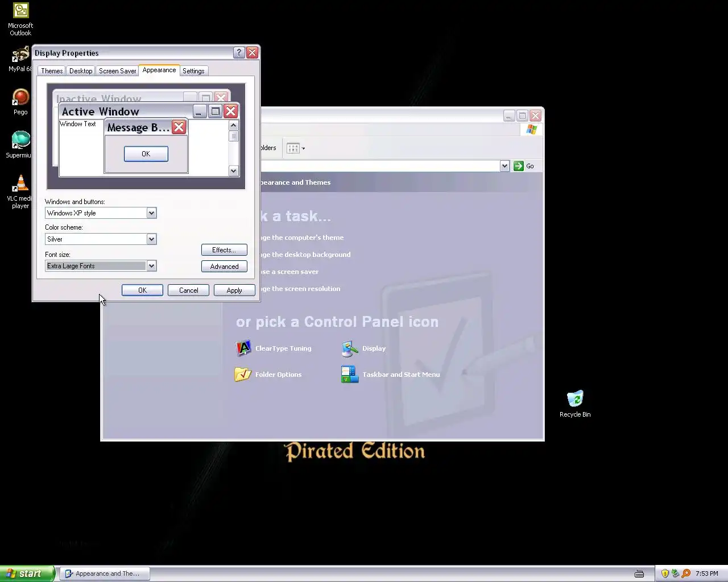Click the on-screen keyboard taskbar icon
The image size is (728, 582).
tap(639, 573)
